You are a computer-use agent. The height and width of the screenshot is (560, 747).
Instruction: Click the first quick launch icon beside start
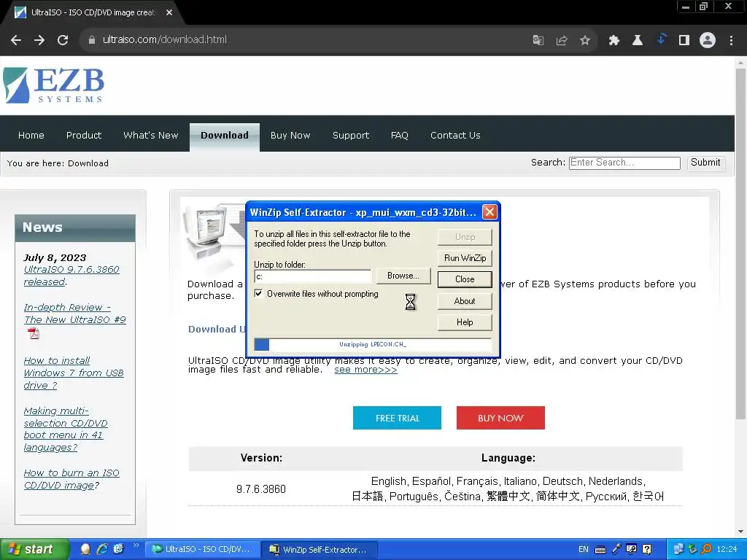[x=86, y=549]
